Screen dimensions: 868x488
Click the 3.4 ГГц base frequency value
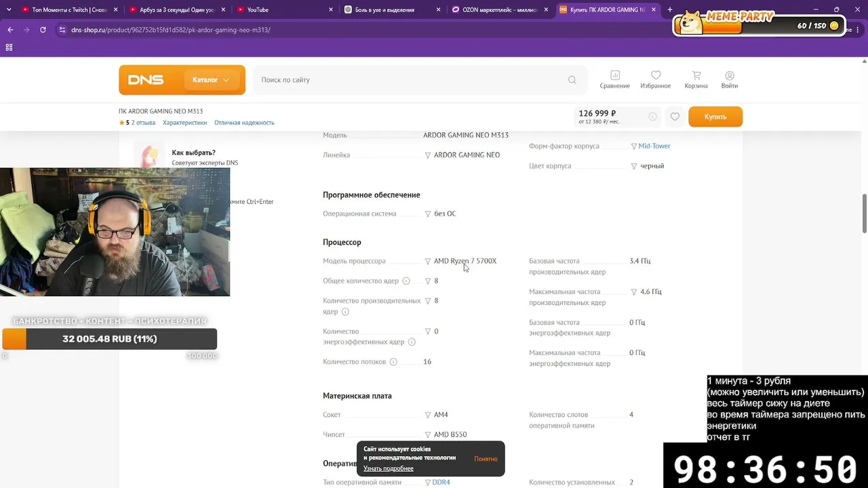[640, 261]
